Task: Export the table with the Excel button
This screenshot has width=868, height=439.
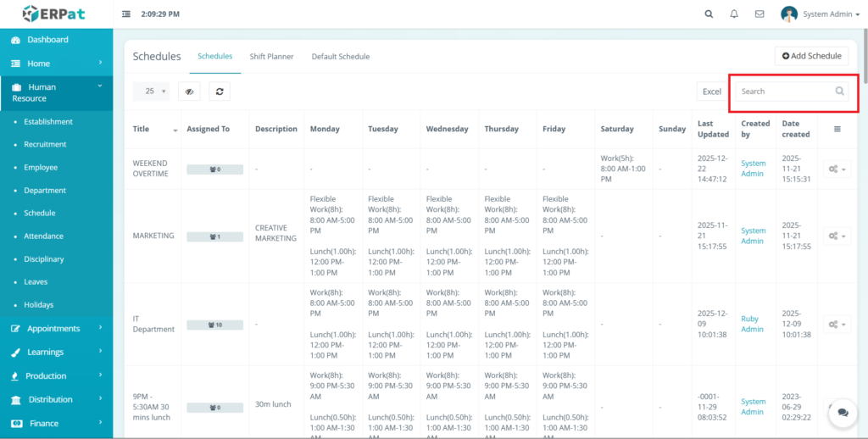Action: click(x=711, y=92)
